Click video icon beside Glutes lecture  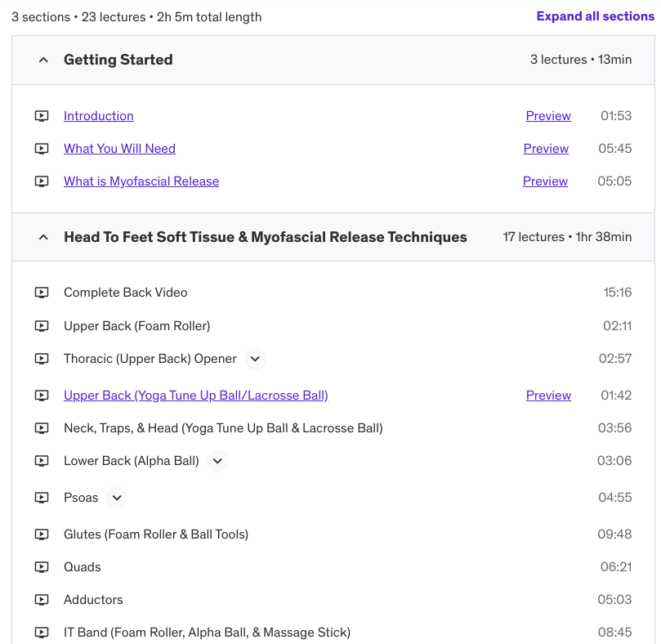42,534
